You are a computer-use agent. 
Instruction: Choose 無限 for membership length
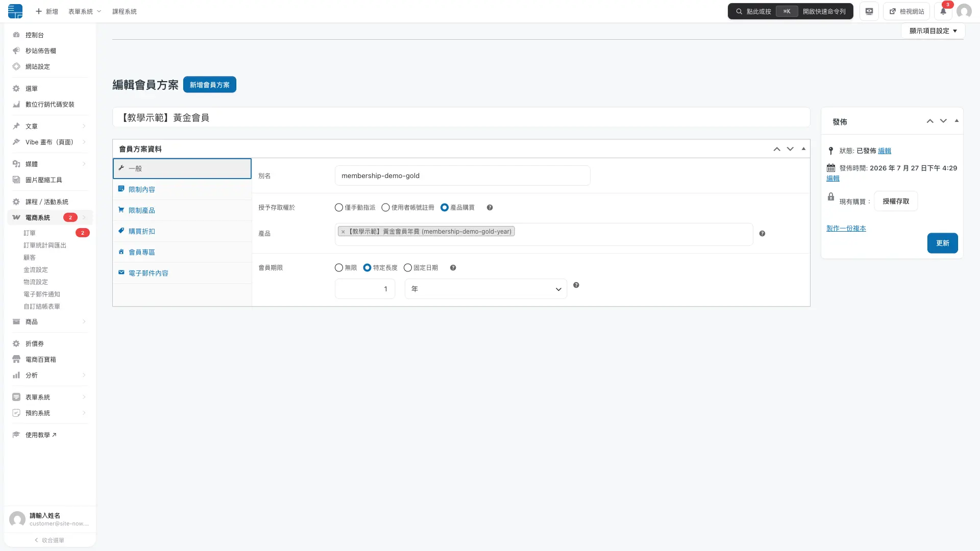339,268
